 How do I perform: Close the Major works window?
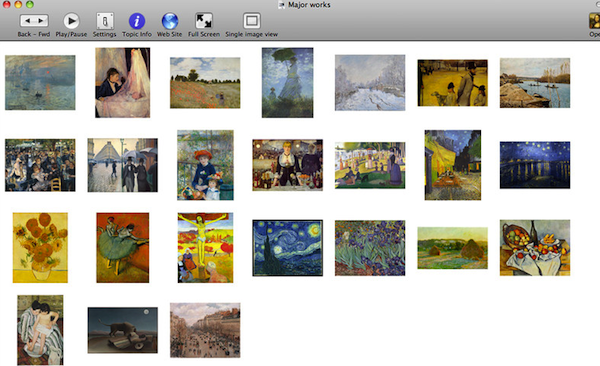tap(7, 5)
